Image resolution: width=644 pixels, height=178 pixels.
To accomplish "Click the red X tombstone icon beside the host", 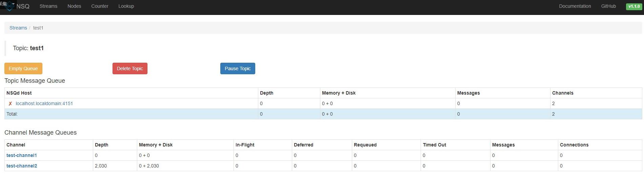I will pyautogui.click(x=10, y=104).
